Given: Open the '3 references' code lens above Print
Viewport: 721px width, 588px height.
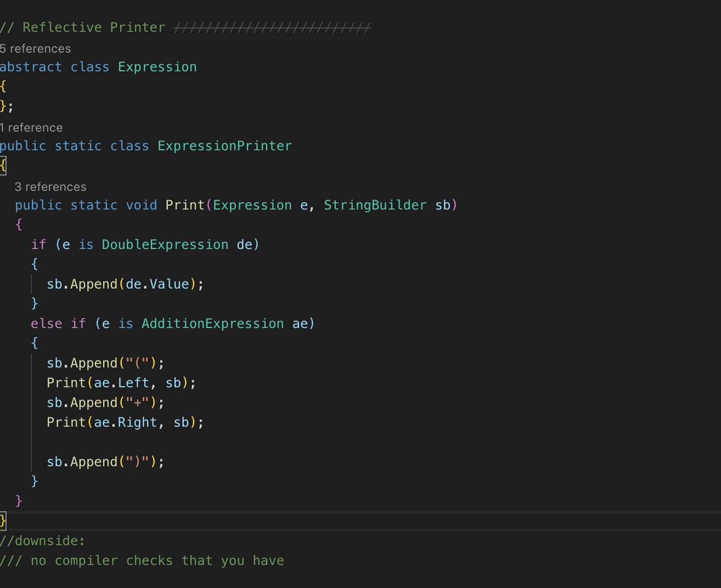Looking at the screenshot, I should coord(50,187).
